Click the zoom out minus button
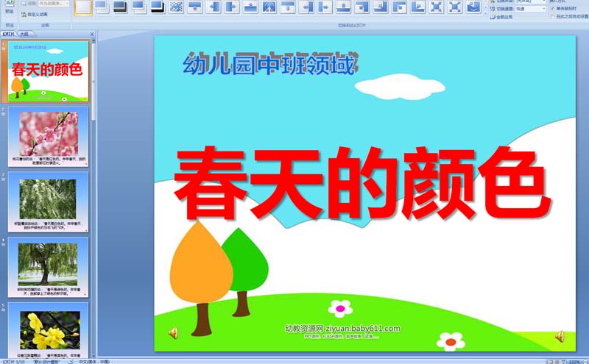This screenshot has height=364, width=589. coord(585,362)
